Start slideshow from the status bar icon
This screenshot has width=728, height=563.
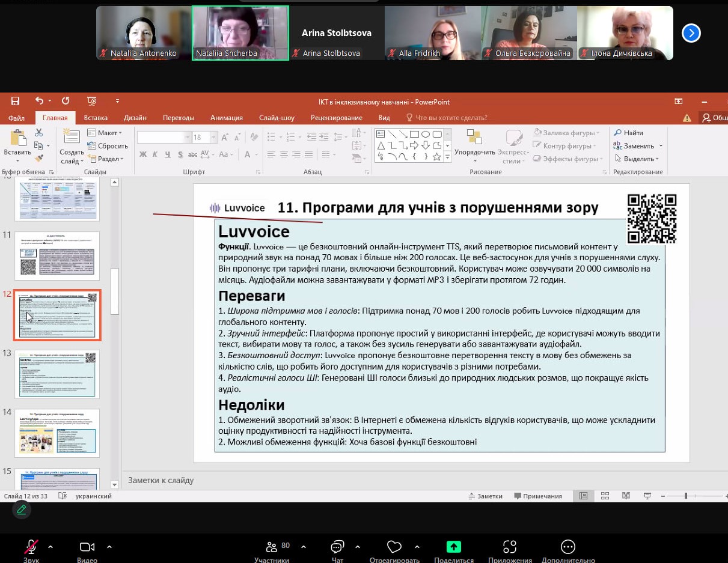(x=647, y=496)
